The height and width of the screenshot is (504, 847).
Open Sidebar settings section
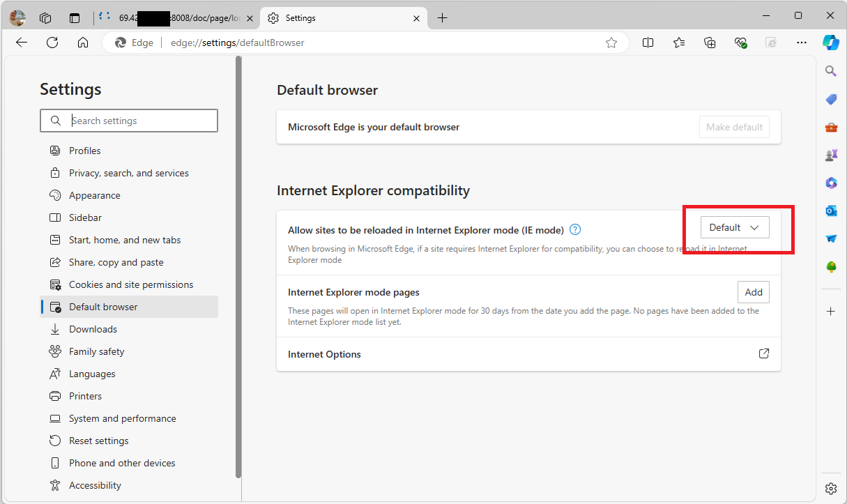click(x=130, y=217)
